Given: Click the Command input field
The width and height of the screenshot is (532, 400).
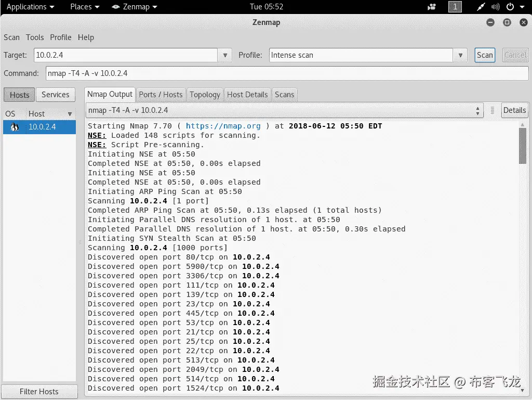Looking at the screenshot, I should [x=287, y=73].
